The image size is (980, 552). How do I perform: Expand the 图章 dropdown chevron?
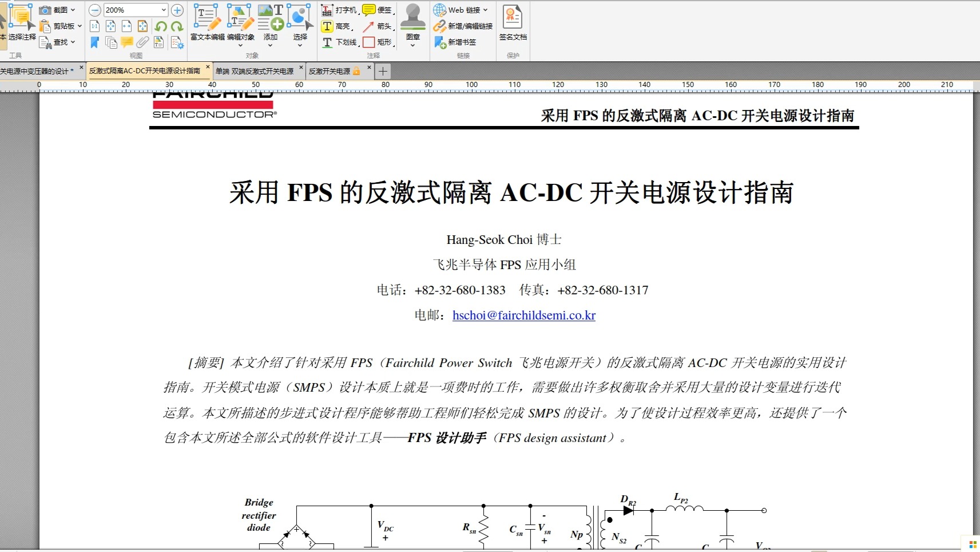tap(412, 45)
